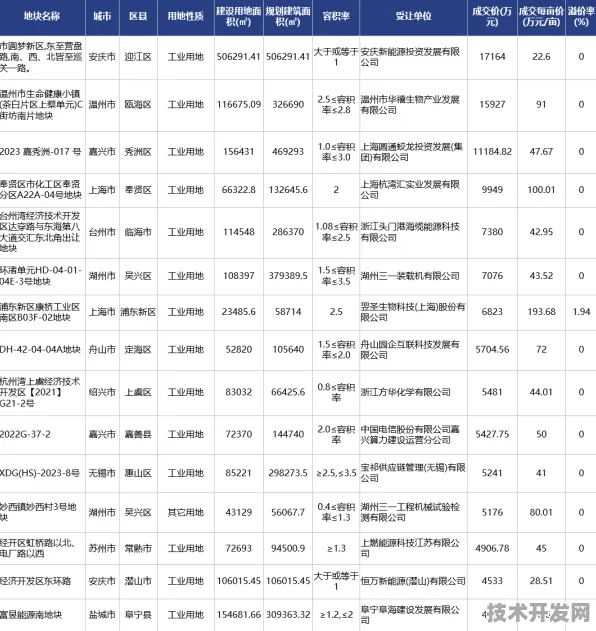The width and height of the screenshot is (596, 631).
Task: Select the 湖州三一装载机有限公司 cell
Action: click(x=410, y=276)
